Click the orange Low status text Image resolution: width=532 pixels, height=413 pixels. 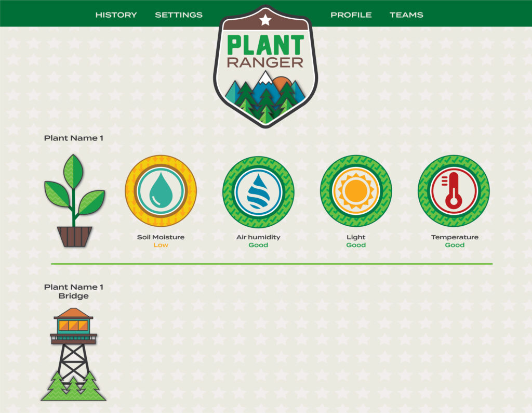tap(161, 246)
